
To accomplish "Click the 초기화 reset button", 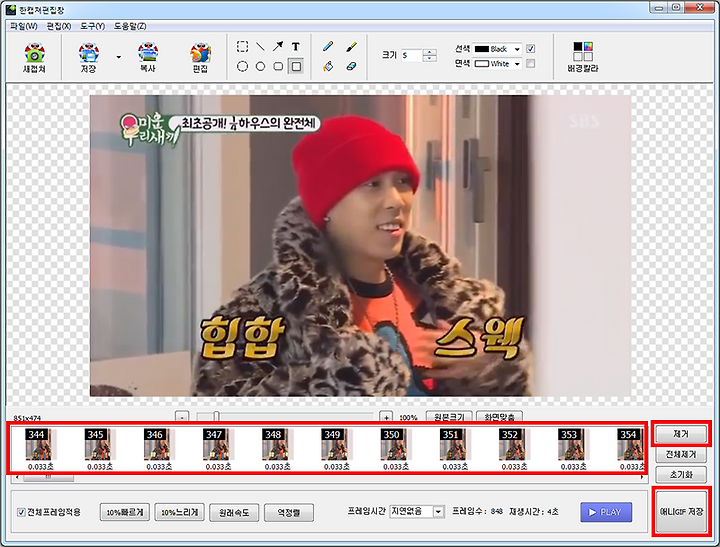I will click(681, 474).
